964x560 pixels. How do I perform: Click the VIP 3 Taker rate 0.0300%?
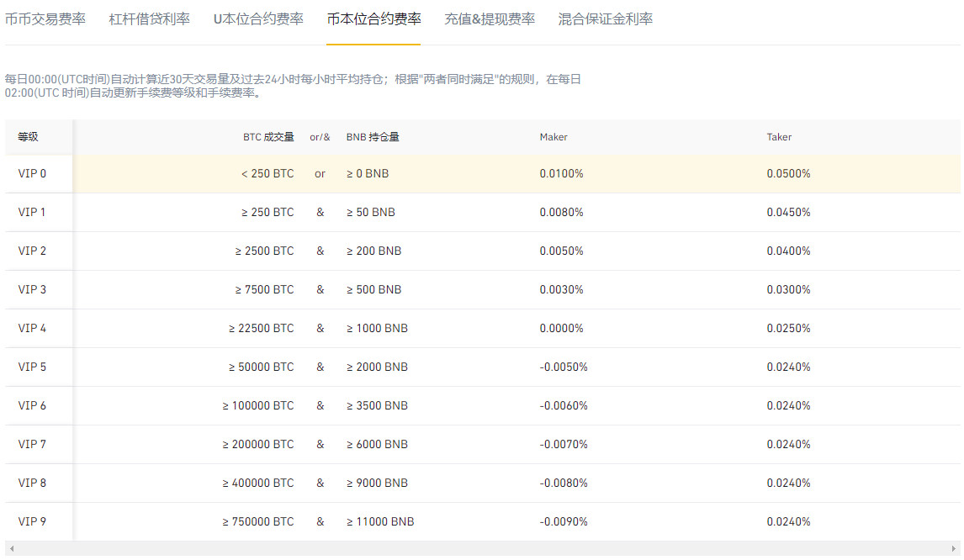[x=788, y=290]
